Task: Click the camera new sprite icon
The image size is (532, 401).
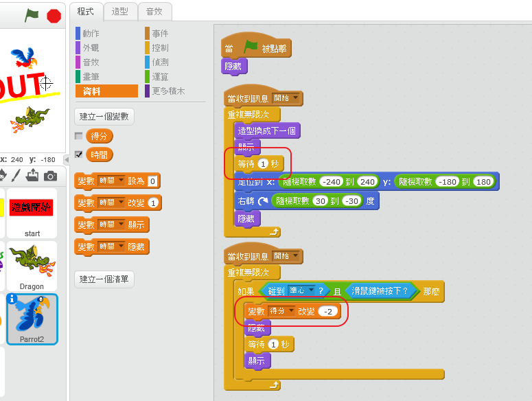Action: 50,176
